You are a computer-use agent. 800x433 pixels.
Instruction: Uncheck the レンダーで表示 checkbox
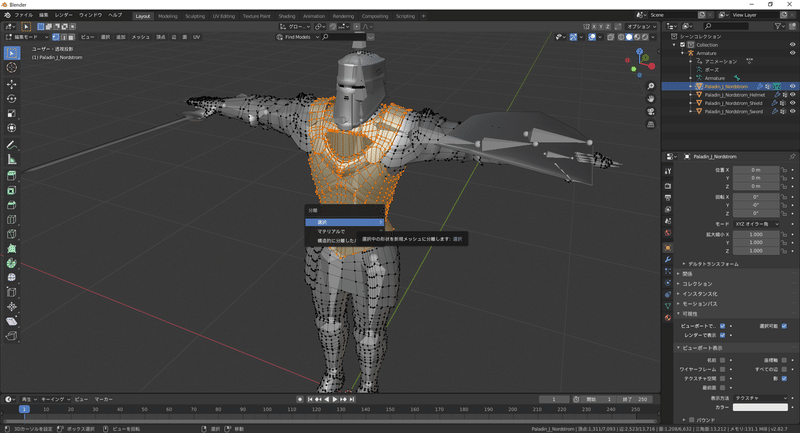tap(722, 335)
